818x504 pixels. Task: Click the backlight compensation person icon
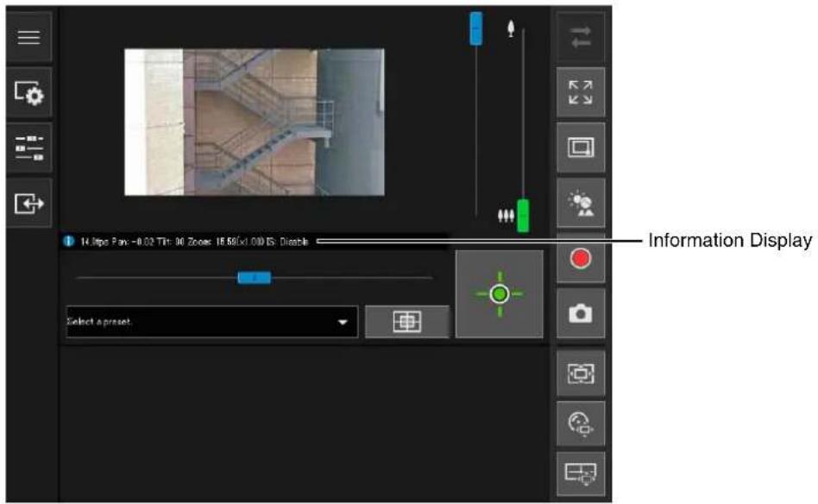point(581,203)
